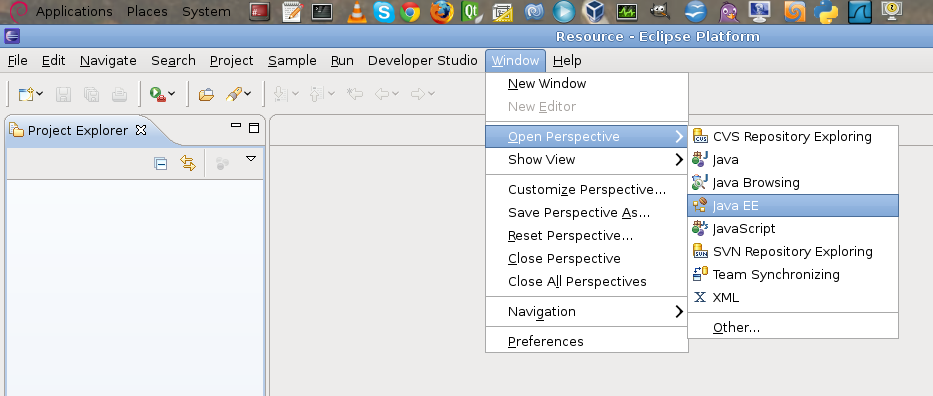Collapse All in Project Explorer
The image size is (933, 396).
pyautogui.click(x=161, y=164)
